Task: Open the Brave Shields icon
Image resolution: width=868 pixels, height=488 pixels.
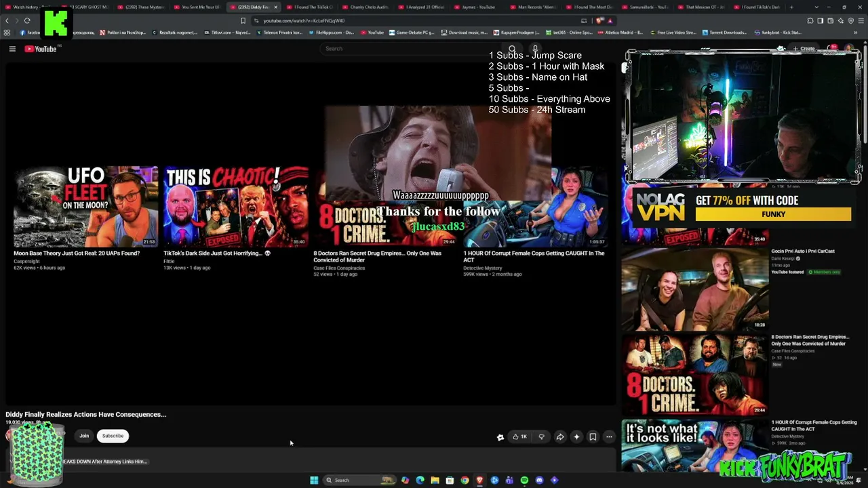Action: pos(599,20)
